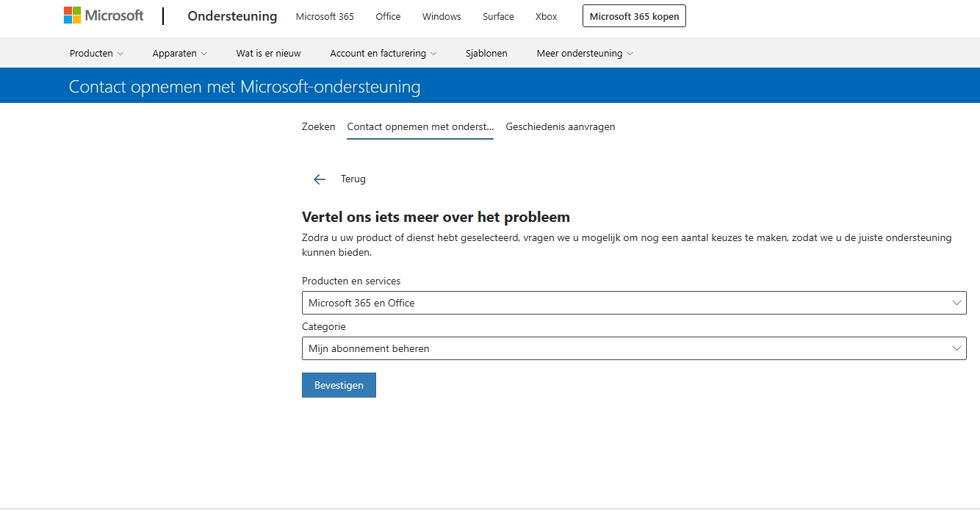Click the Microsoft 365 kopen button
Viewport: 980px width, 510px height.
click(x=634, y=16)
